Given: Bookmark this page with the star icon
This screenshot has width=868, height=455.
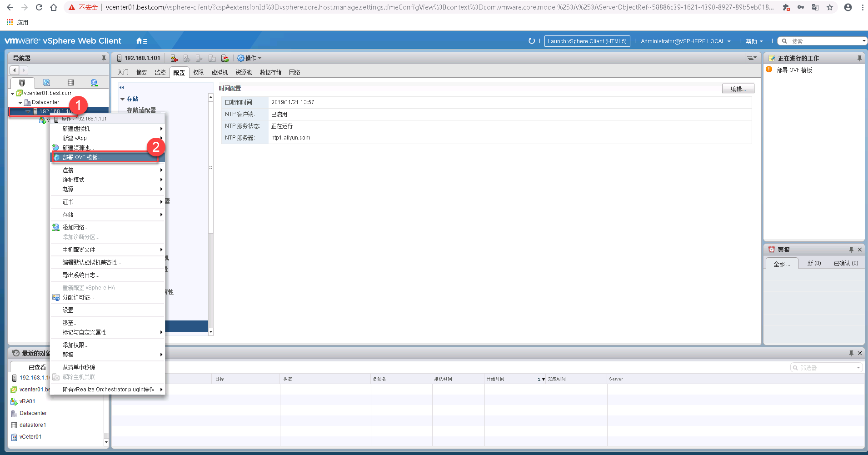Looking at the screenshot, I should [830, 7].
